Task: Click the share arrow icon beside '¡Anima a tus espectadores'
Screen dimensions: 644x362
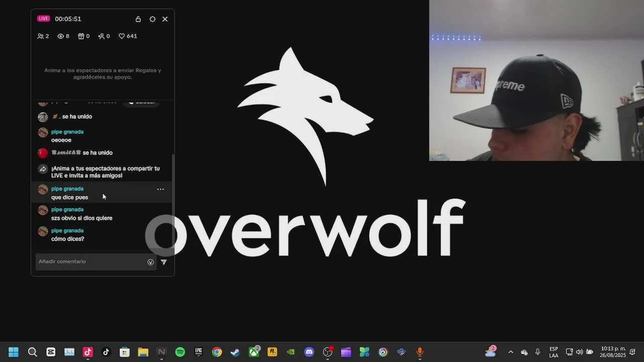Action: coord(43,169)
